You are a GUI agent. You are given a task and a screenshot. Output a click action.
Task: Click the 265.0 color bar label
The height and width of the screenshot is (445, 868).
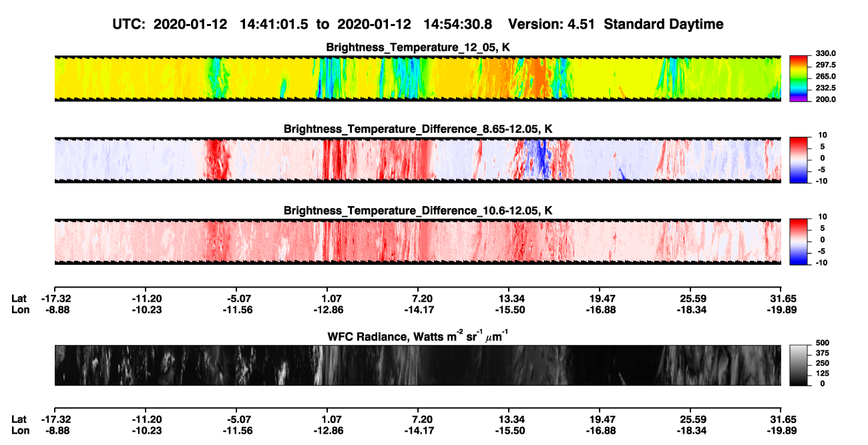tap(826, 77)
